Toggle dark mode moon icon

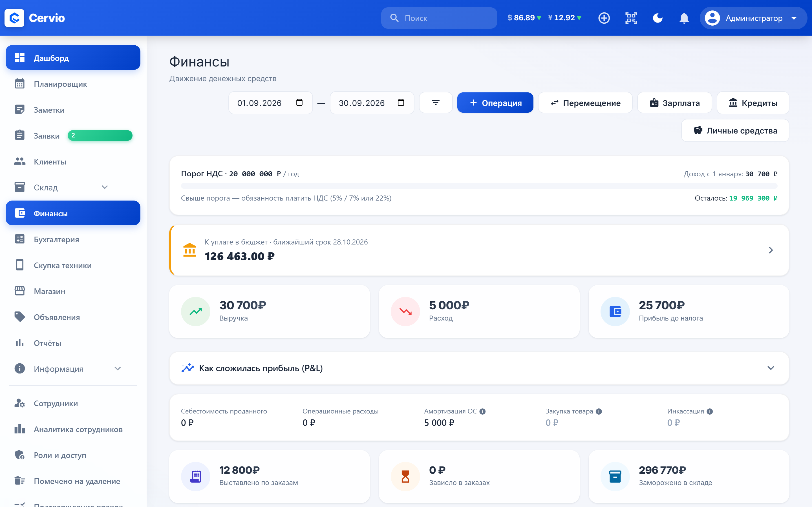coord(658,18)
